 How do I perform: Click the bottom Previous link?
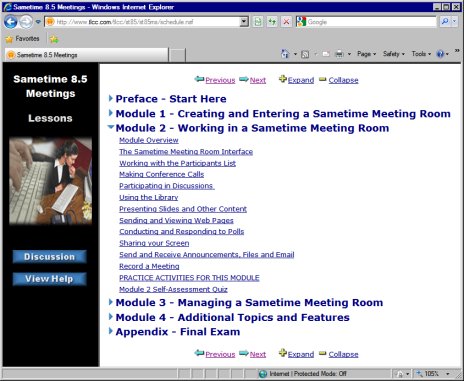[x=220, y=354]
